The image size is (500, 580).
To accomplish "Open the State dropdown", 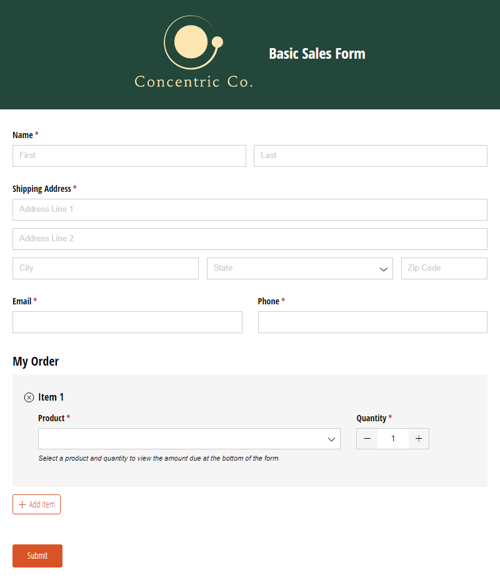I will pyautogui.click(x=300, y=268).
